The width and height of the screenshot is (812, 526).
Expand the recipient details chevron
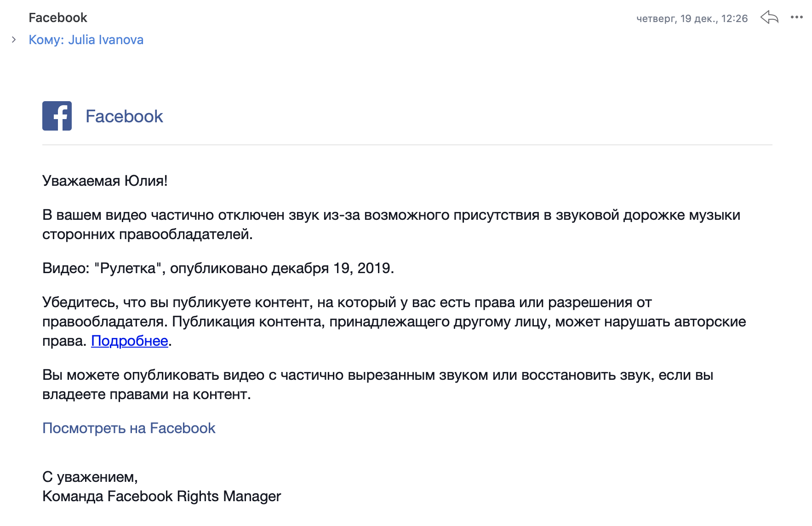pyautogui.click(x=14, y=40)
